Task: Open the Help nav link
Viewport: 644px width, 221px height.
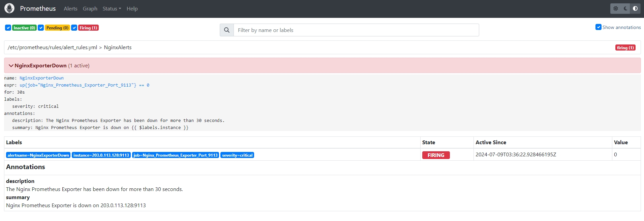Action: (132, 8)
